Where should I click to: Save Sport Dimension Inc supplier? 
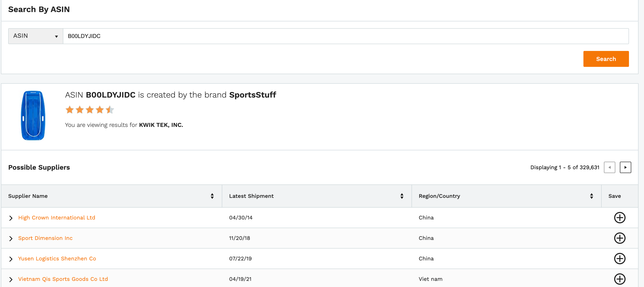[620, 238]
